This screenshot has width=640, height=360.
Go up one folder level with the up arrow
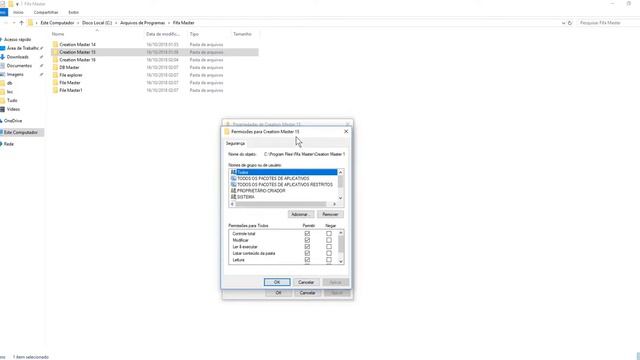coord(22,23)
